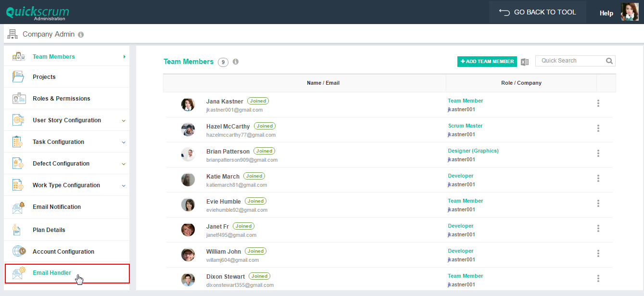The width and height of the screenshot is (644, 296).
Task: Click Go Back To Tool button
Action: [x=537, y=12]
